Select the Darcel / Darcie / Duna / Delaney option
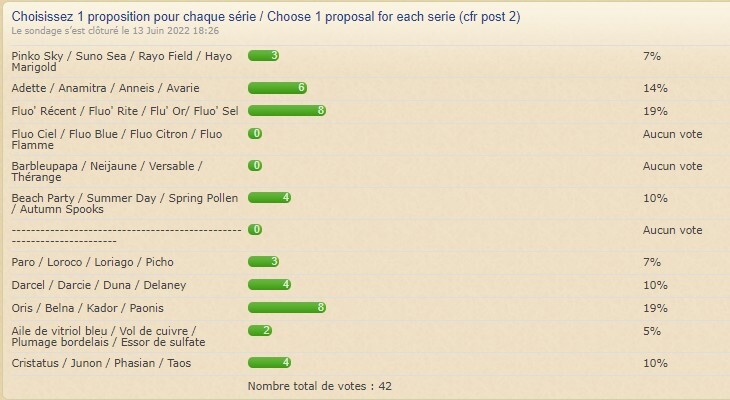Screen dimensions: 730x400 98,285
